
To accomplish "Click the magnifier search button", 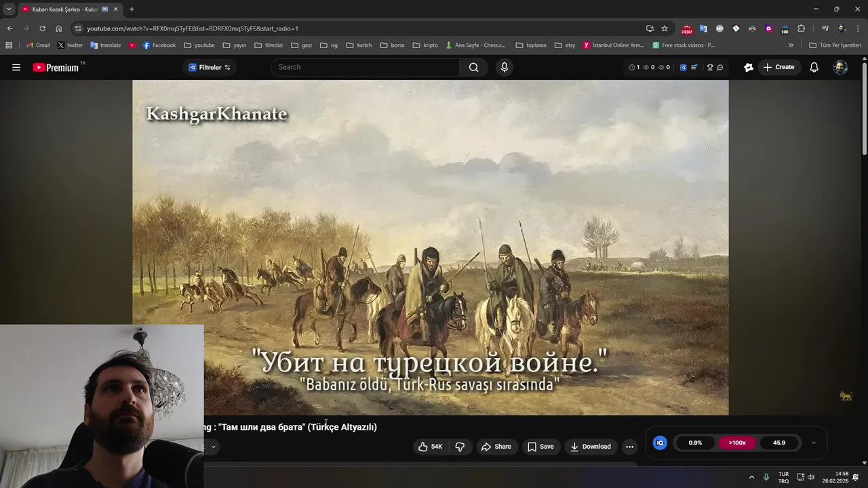I will [474, 67].
